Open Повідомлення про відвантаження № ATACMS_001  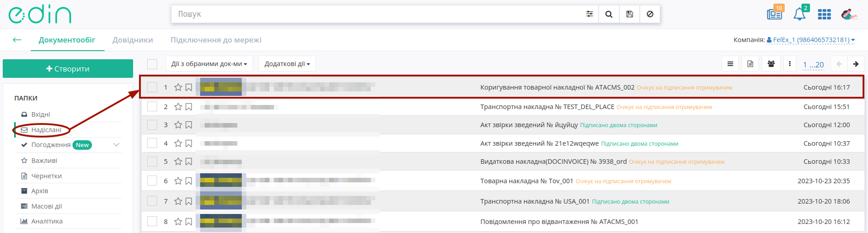[559, 222]
